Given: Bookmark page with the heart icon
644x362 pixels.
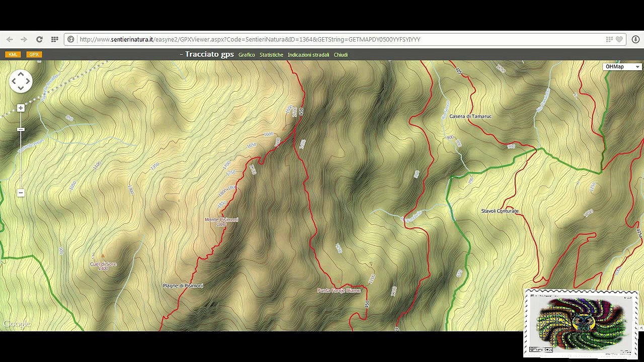Looking at the screenshot, I should [x=619, y=39].
